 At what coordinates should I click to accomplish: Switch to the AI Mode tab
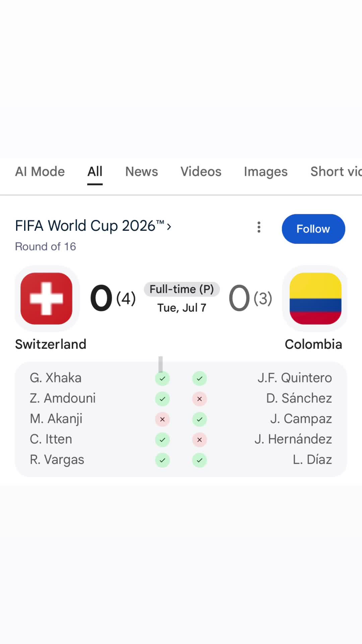coord(40,172)
